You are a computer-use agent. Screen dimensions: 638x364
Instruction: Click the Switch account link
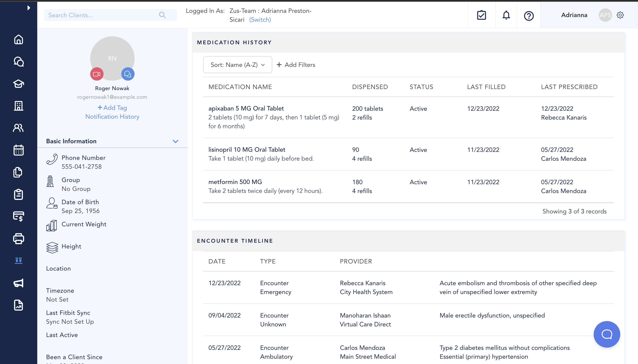260,19
